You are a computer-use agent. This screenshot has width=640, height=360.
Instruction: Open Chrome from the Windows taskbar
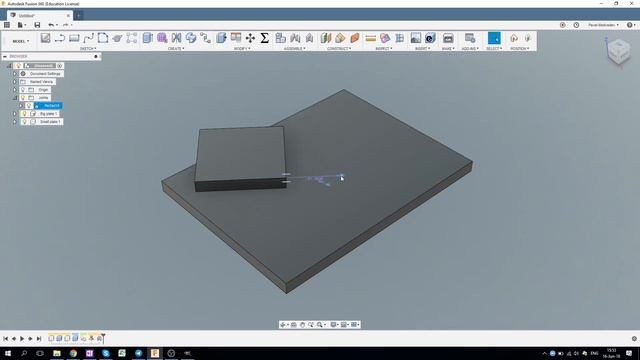[73, 353]
